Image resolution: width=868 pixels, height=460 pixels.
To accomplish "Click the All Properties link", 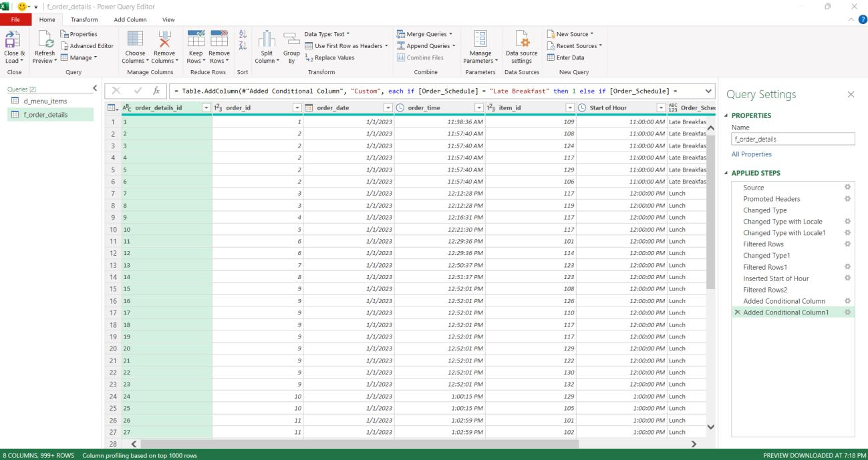I will (751, 154).
